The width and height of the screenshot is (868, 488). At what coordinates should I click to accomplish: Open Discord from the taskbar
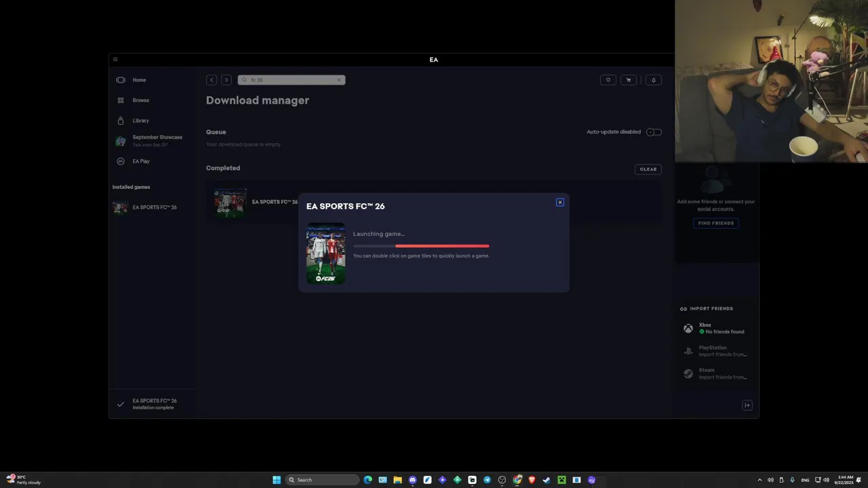tap(412, 480)
